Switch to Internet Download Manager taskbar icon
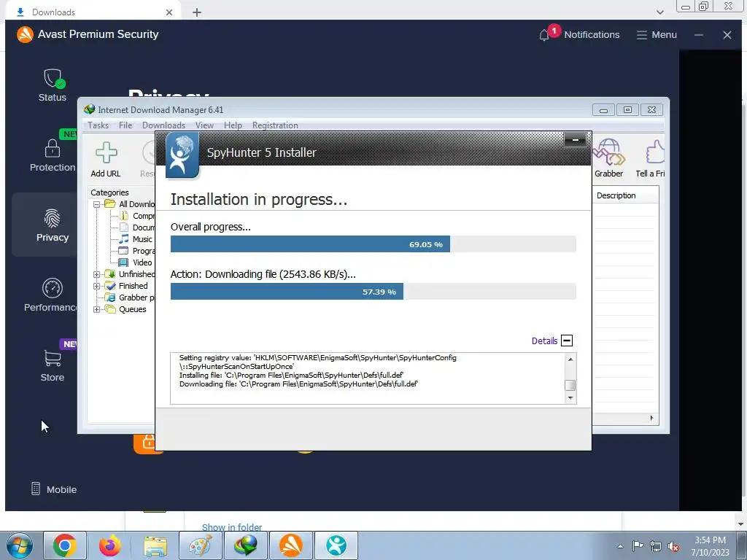 click(246, 545)
